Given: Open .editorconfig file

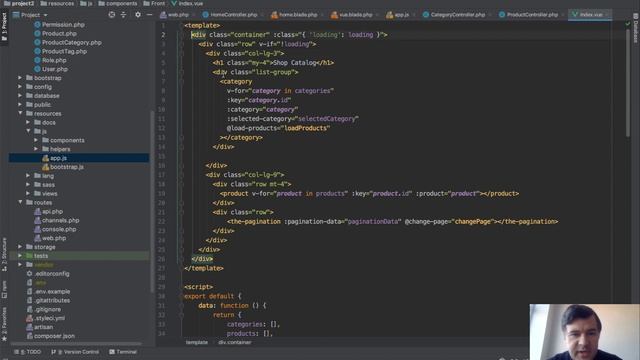Looking at the screenshot, I should coord(48,274).
